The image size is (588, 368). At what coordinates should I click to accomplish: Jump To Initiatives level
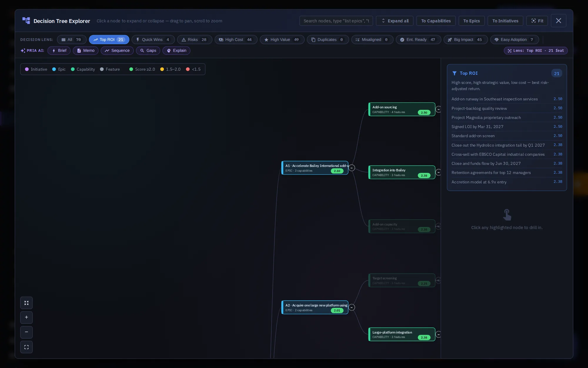[x=505, y=21]
